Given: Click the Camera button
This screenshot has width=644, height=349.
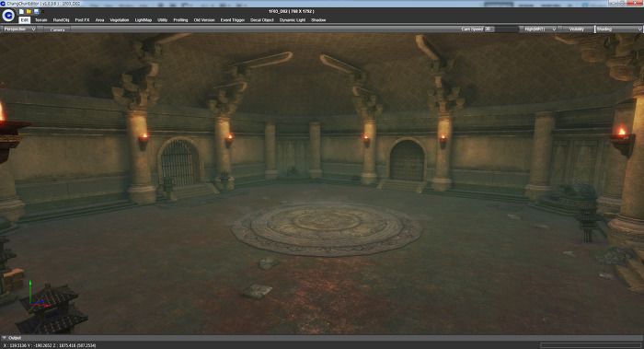Looking at the screenshot, I should pos(57,29).
